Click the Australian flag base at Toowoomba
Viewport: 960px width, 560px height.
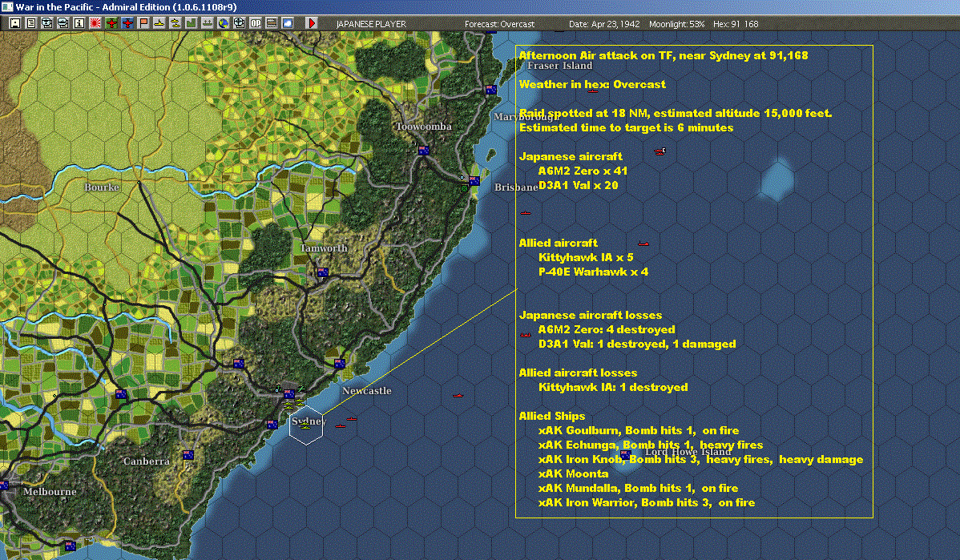coord(423,151)
